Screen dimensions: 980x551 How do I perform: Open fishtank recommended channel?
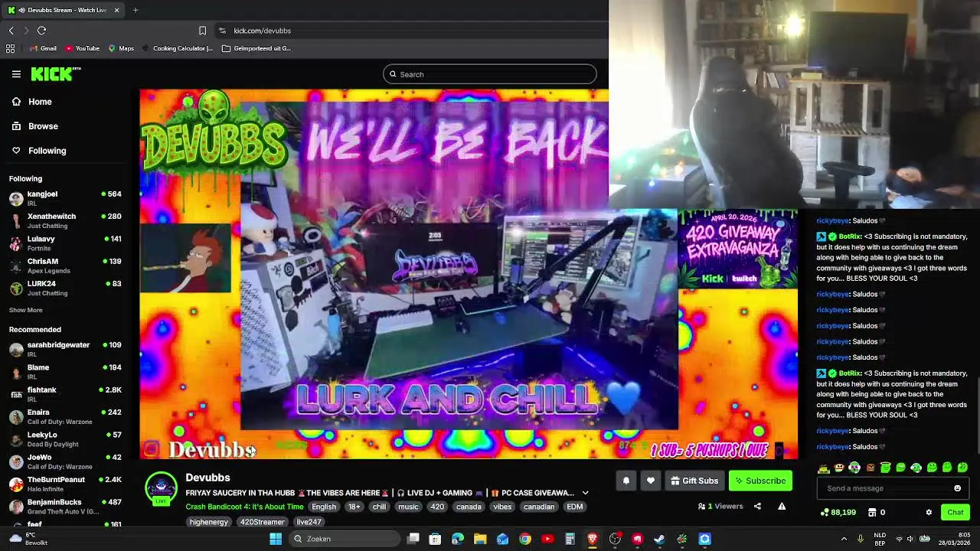tap(66, 394)
